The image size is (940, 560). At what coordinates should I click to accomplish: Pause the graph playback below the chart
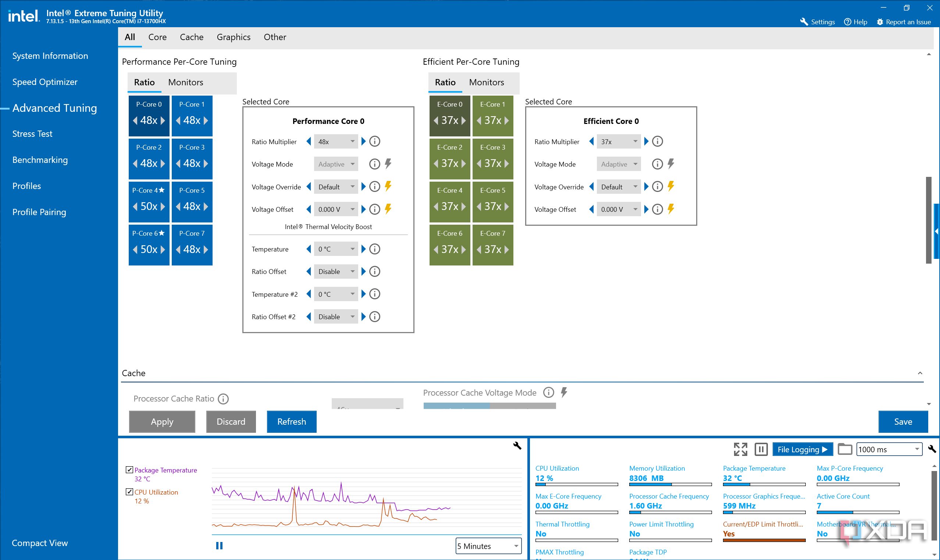tap(219, 546)
